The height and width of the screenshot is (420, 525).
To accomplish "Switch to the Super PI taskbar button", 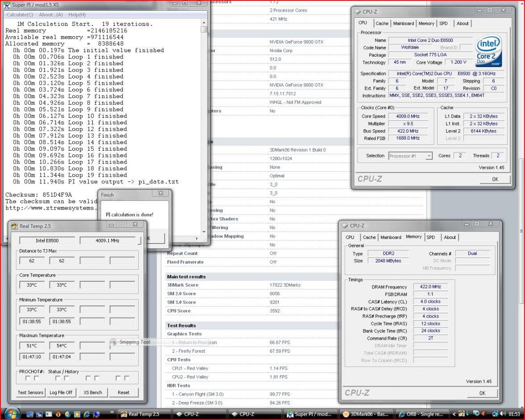I will point(310,414).
